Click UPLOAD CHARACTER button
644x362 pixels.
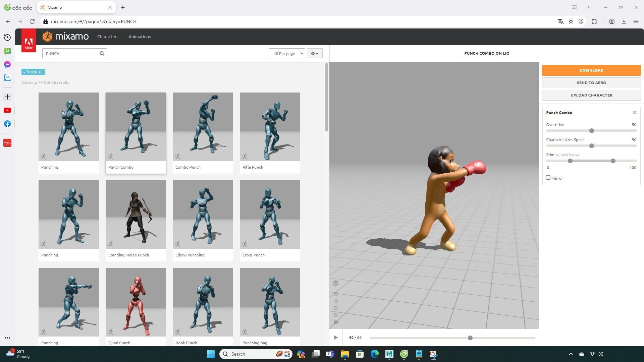click(591, 95)
